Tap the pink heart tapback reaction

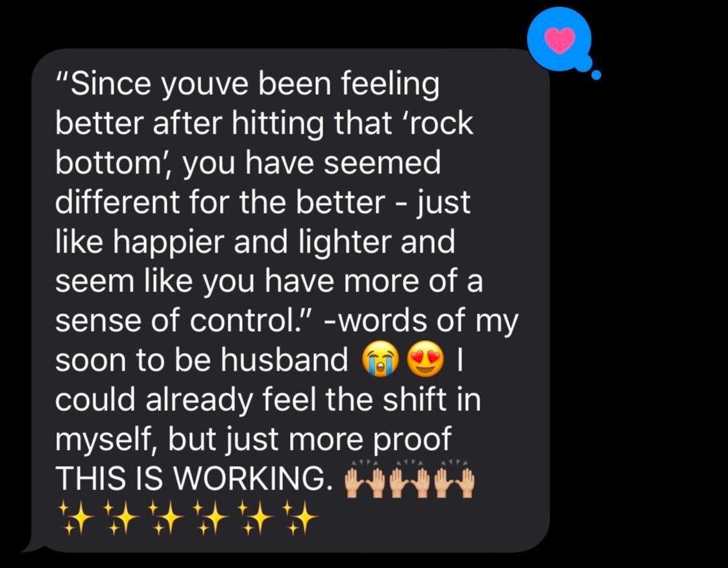click(560, 40)
